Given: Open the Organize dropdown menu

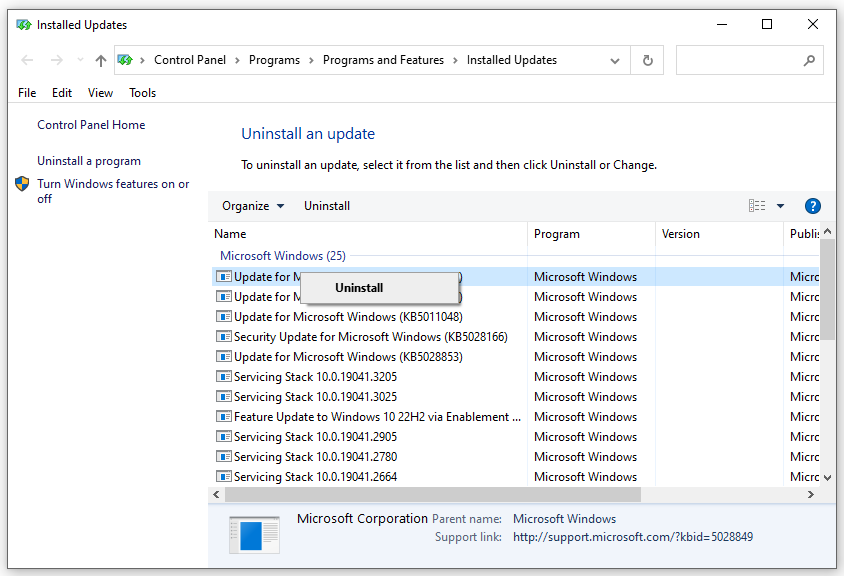Looking at the screenshot, I should tap(252, 206).
